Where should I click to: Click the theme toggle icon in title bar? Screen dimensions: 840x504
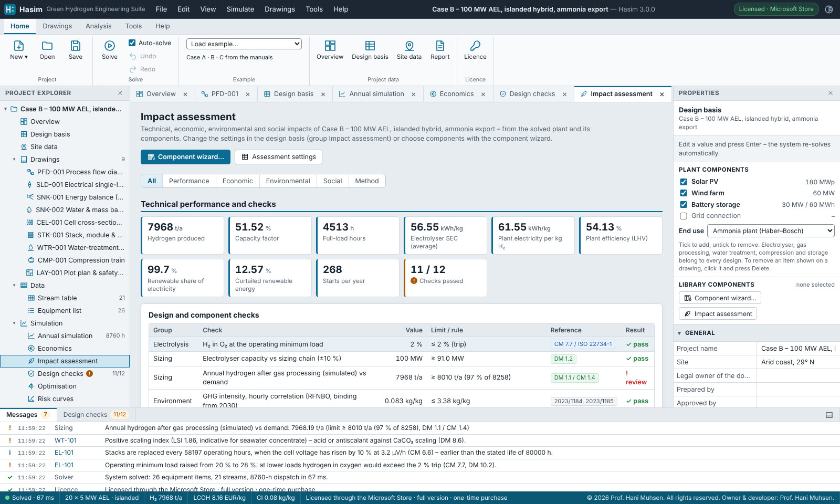pos(829,9)
